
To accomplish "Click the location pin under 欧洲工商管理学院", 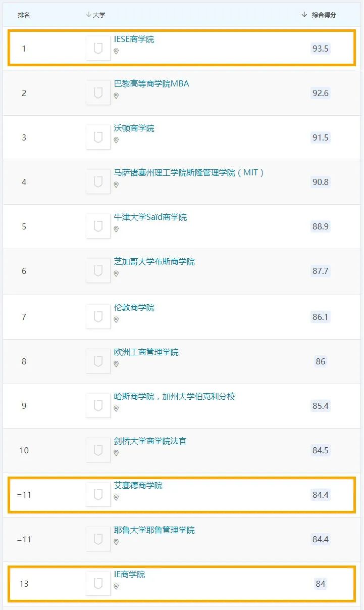I will [116, 364].
